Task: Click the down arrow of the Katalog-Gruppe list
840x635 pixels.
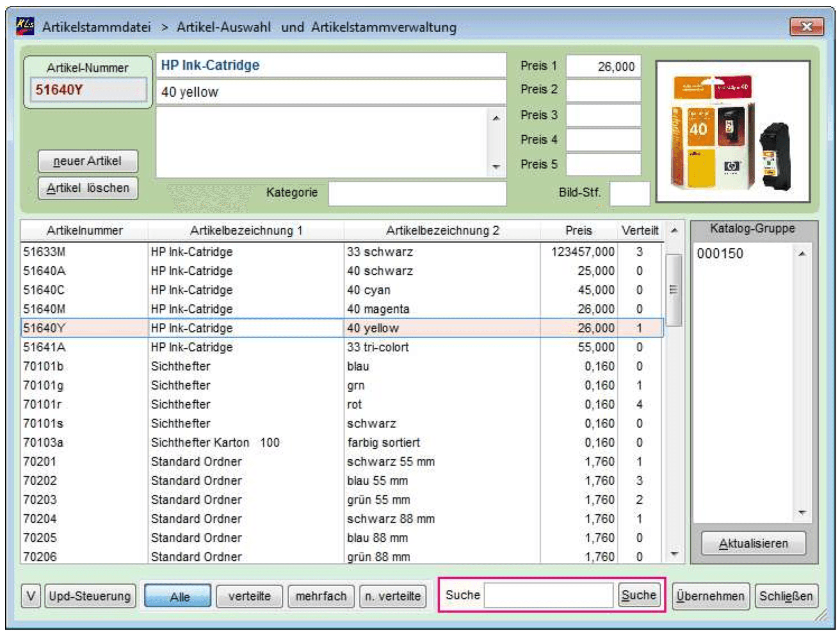Action: (x=802, y=512)
